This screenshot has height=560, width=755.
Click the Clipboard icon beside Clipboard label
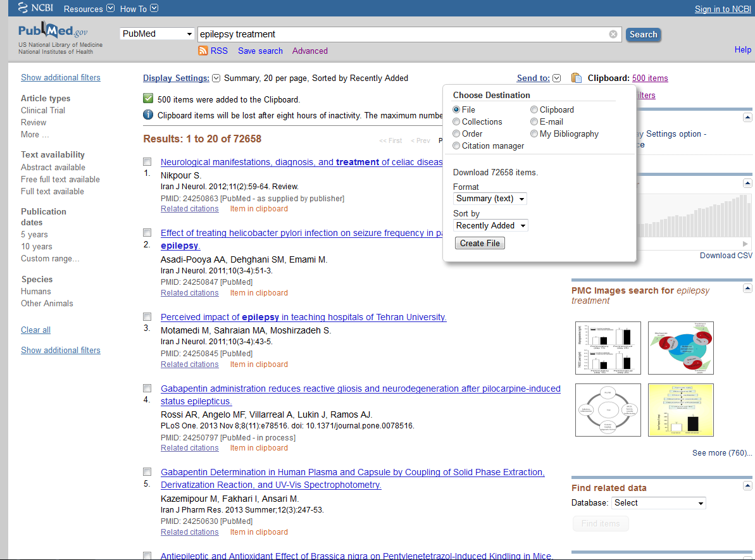tap(577, 78)
